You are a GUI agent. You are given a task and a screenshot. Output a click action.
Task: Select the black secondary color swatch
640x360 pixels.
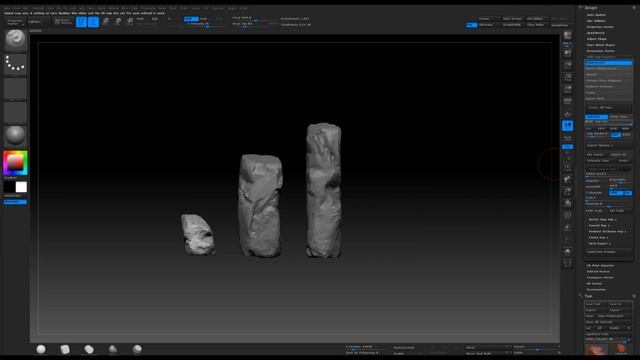9,187
